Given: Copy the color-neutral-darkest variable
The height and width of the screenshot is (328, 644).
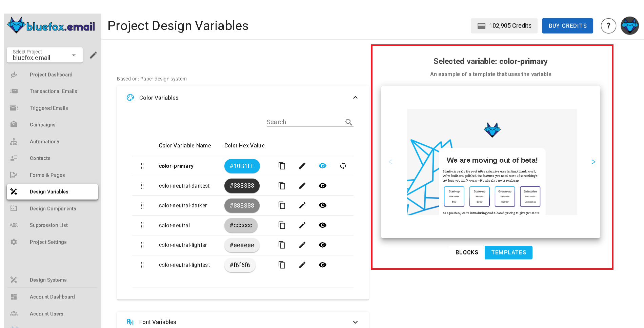Looking at the screenshot, I should pos(282,186).
